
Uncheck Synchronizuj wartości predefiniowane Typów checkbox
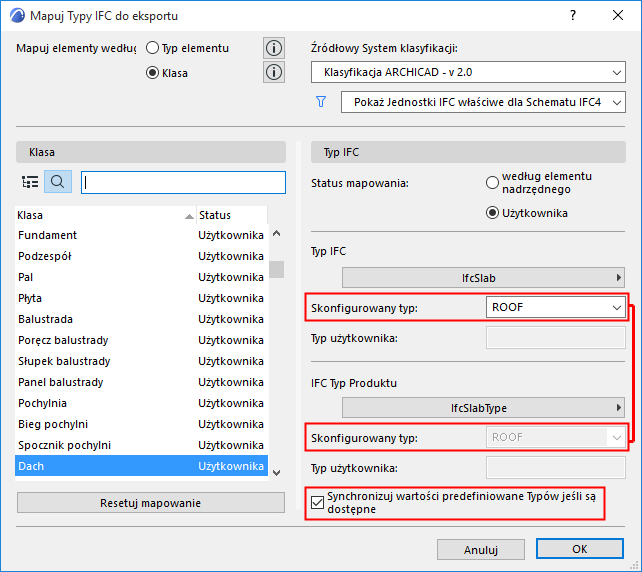click(318, 501)
